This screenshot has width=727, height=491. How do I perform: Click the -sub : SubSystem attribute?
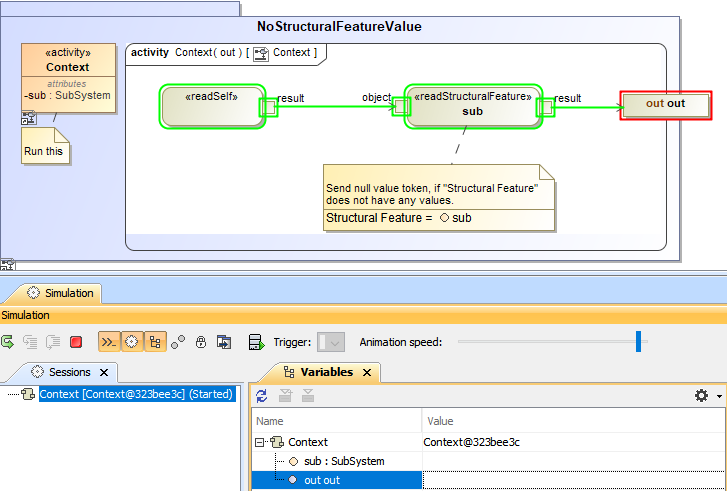(67, 96)
